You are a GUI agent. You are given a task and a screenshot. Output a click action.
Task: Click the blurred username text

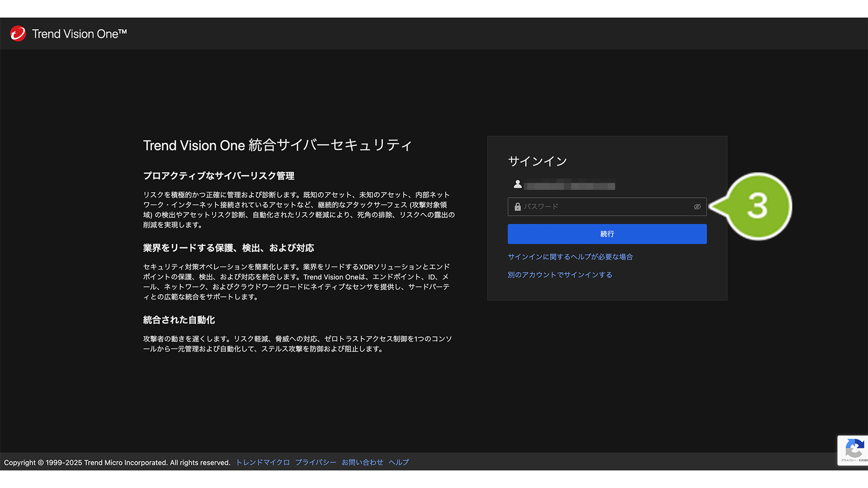(x=569, y=186)
